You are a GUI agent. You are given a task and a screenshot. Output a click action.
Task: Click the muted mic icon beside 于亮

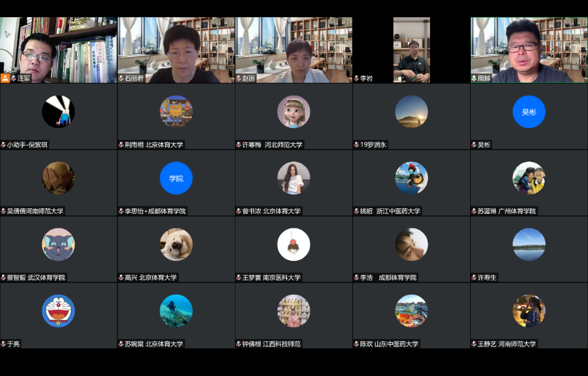[x=4, y=344]
